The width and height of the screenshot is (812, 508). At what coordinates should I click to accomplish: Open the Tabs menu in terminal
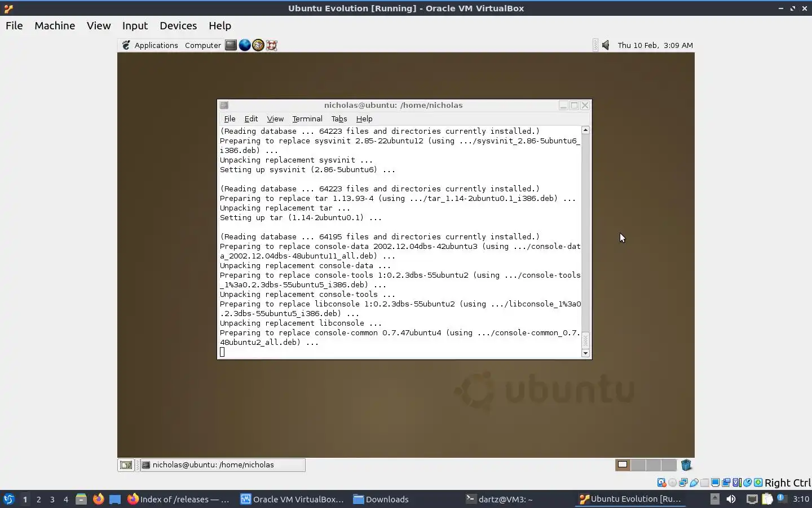pos(339,119)
